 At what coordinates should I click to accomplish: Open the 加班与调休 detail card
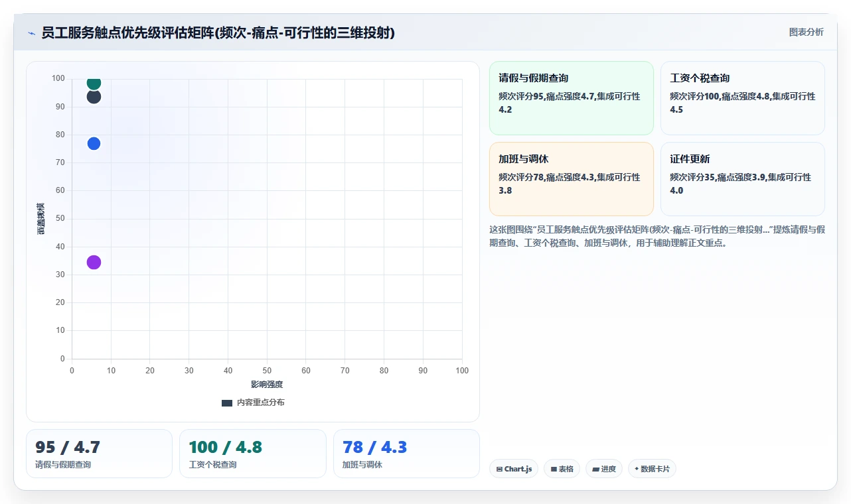click(x=572, y=179)
